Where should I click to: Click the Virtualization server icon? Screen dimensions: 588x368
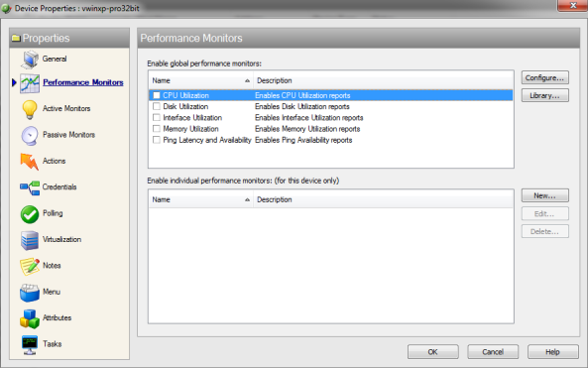point(30,240)
